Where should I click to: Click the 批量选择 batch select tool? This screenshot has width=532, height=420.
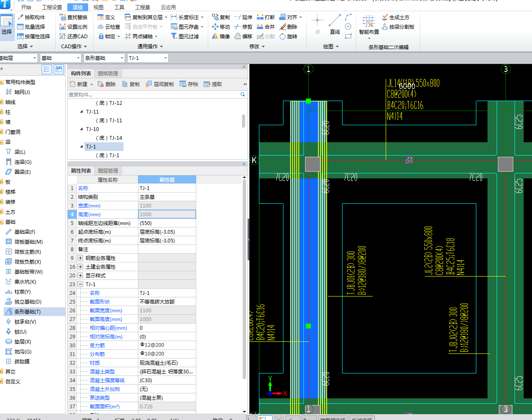32,27
